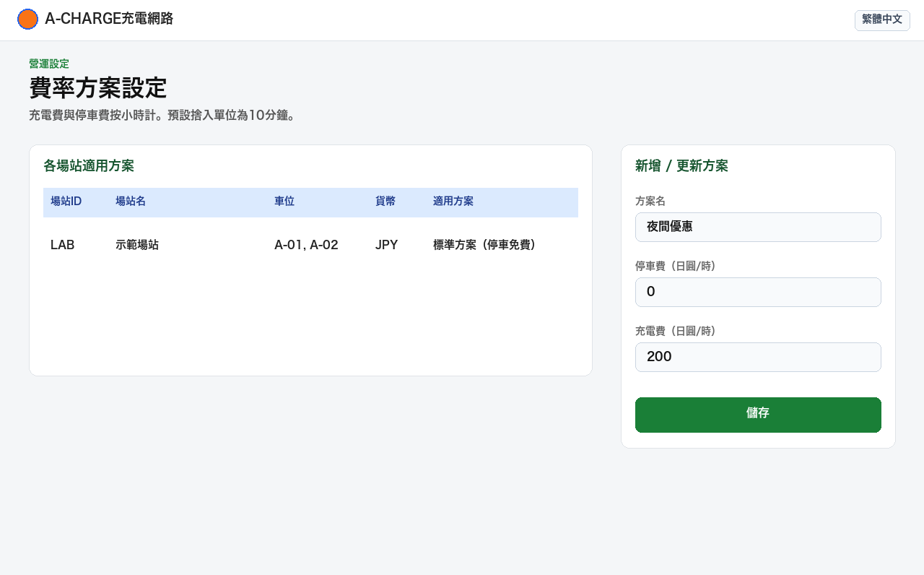Click the 方案名 input field
The height and width of the screenshot is (575, 924).
tap(758, 228)
